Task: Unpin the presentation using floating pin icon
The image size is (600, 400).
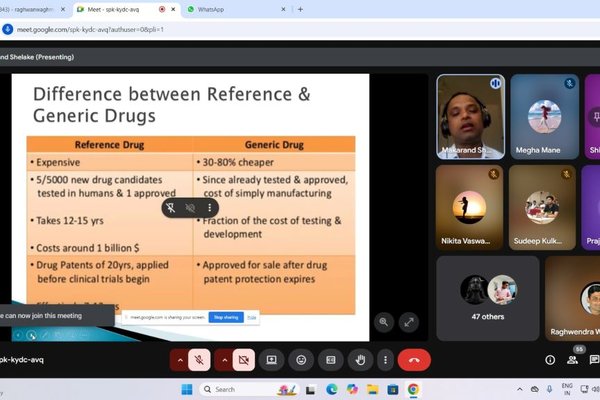Action: click(x=171, y=208)
